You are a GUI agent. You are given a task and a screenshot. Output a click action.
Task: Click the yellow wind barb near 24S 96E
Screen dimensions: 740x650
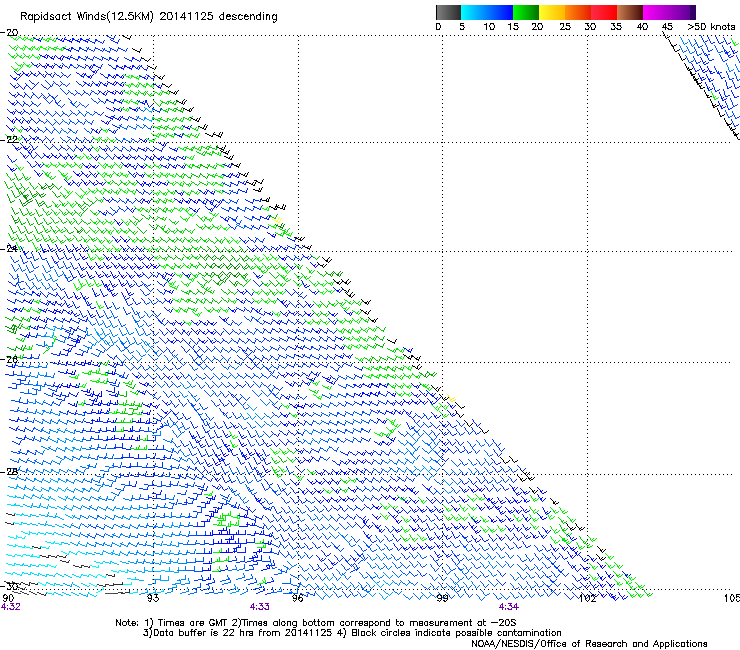tap(277, 219)
